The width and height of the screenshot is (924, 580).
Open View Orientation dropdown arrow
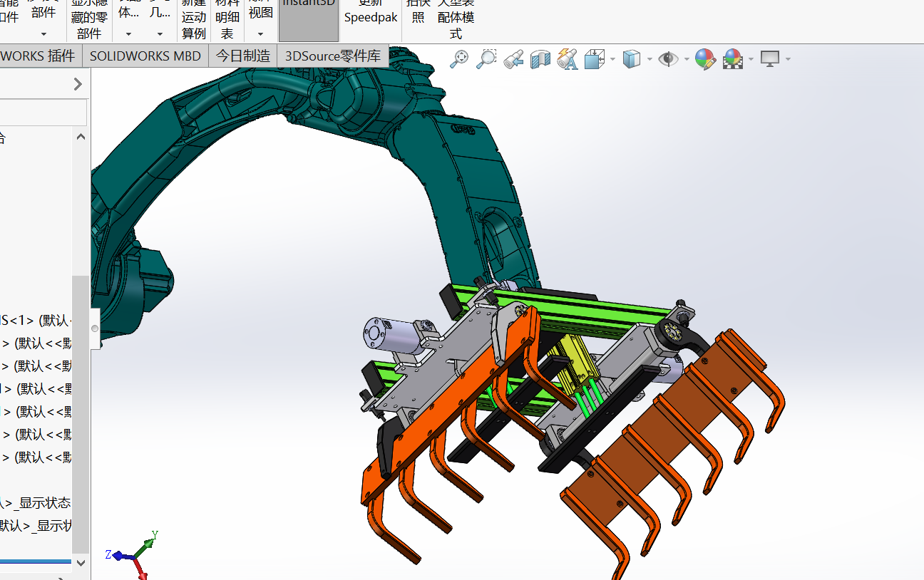612,59
